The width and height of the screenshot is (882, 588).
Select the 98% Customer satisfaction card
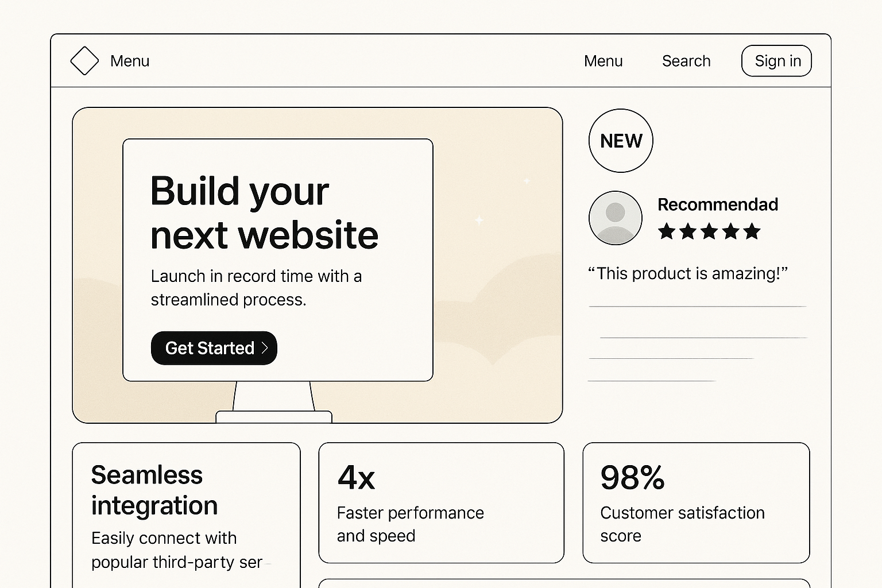696,502
